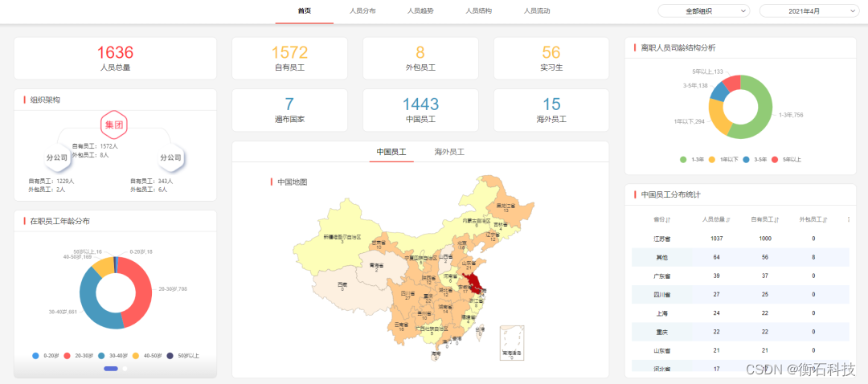Click the 30-40岁,661 chart label
Screen dimensions: 868x384
pos(63,312)
